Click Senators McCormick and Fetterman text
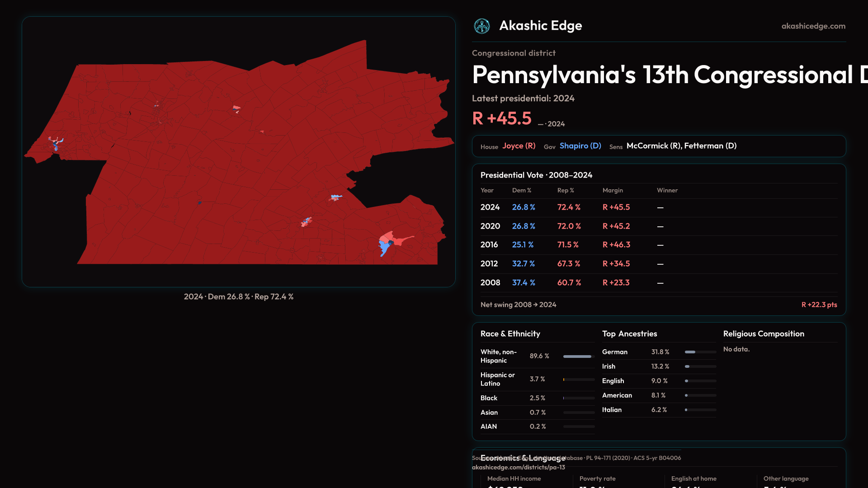Screen dimensions: 868x488 coord(681,146)
